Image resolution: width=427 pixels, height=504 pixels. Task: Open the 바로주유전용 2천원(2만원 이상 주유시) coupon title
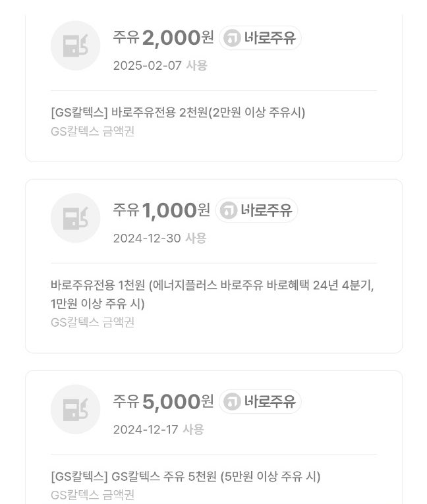click(178, 113)
